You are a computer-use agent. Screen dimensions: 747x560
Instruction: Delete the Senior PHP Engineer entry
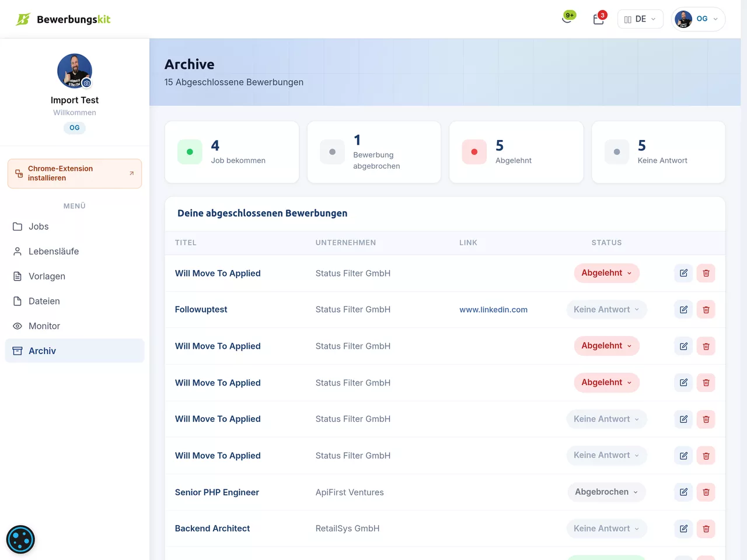pyautogui.click(x=706, y=492)
